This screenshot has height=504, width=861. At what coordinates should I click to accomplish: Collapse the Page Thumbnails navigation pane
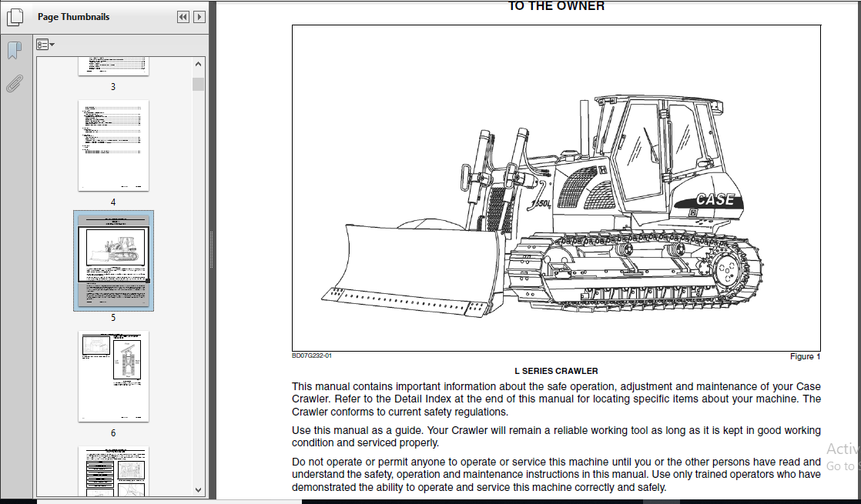coord(183,17)
